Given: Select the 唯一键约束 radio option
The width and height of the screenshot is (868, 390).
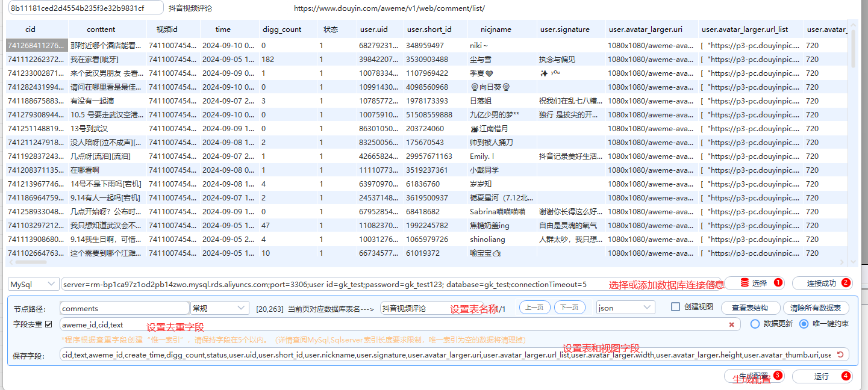Looking at the screenshot, I should click(x=804, y=324).
